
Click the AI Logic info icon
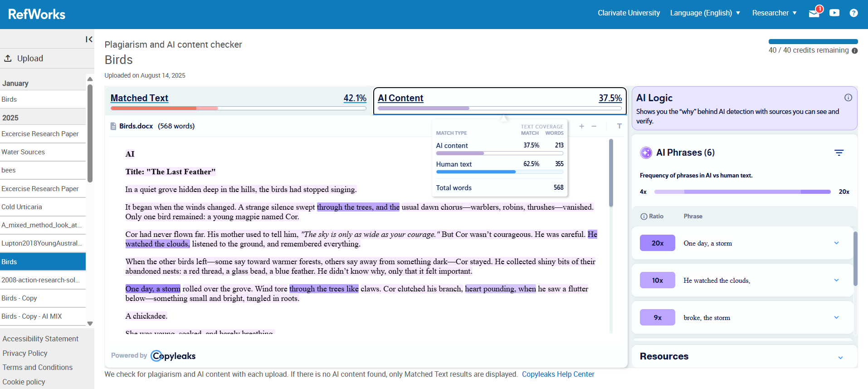point(848,98)
